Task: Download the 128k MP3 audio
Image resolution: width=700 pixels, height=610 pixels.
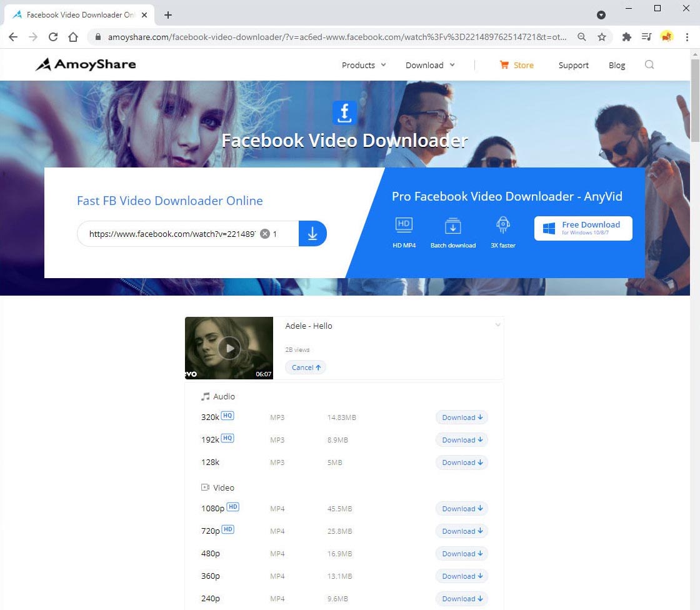Action: (x=462, y=462)
